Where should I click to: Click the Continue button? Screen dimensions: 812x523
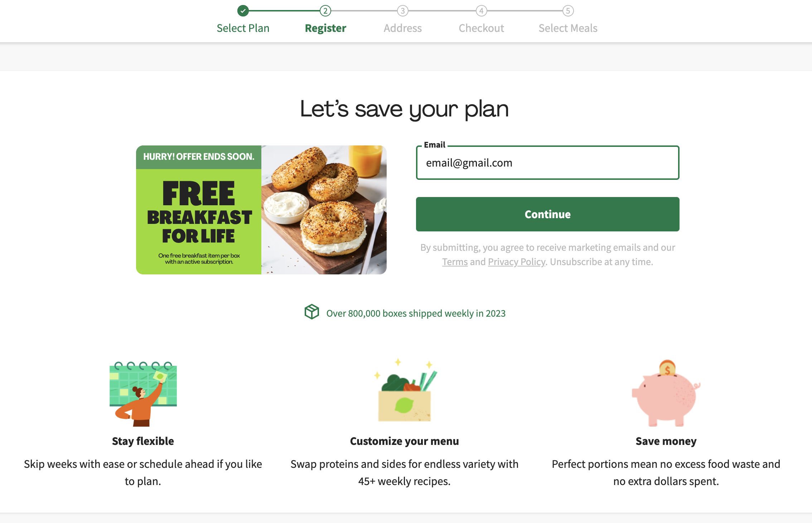click(548, 214)
